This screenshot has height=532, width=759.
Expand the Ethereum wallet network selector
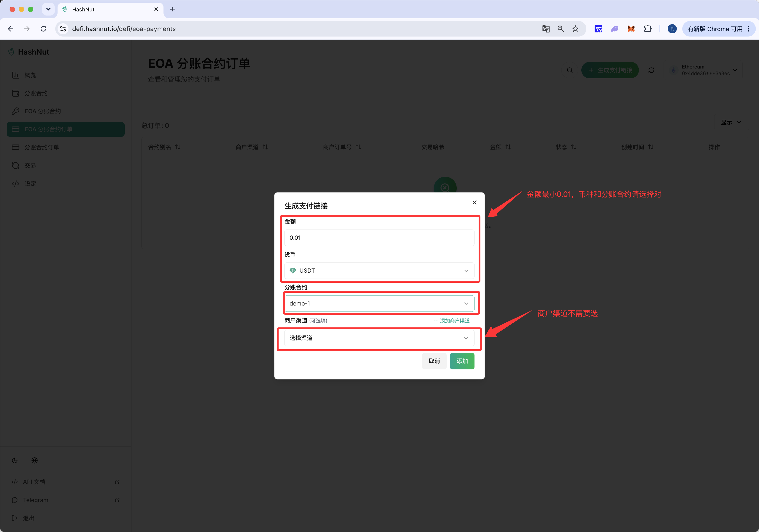tap(703, 70)
